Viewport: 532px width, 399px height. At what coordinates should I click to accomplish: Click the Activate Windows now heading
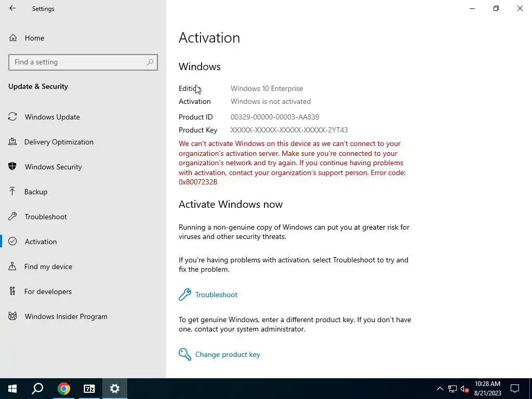(x=231, y=204)
